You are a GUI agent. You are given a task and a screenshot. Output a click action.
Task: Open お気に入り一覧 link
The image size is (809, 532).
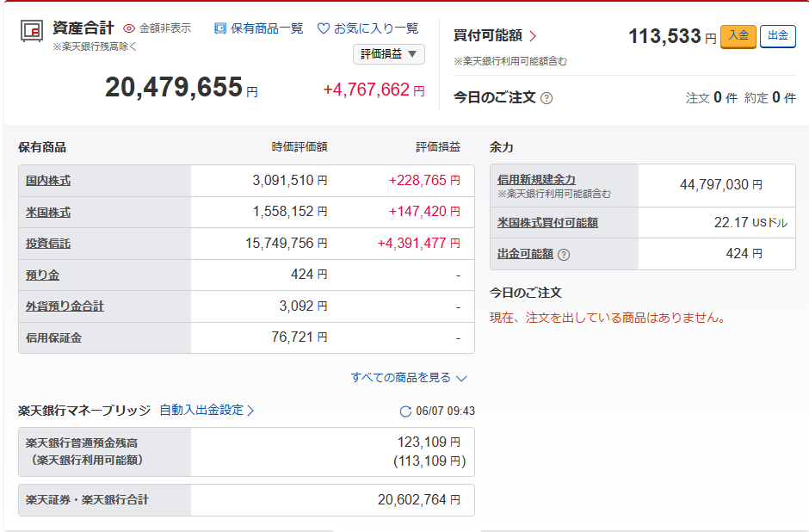(376, 28)
